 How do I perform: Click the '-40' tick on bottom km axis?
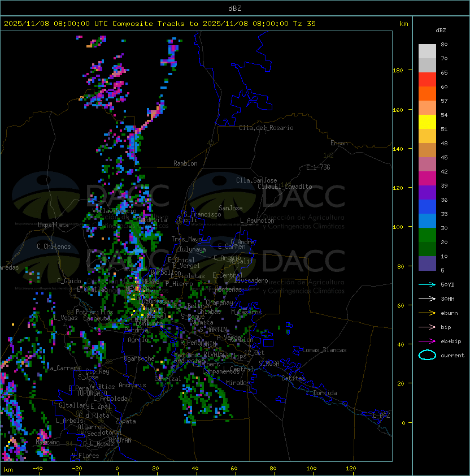coord(37,469)
